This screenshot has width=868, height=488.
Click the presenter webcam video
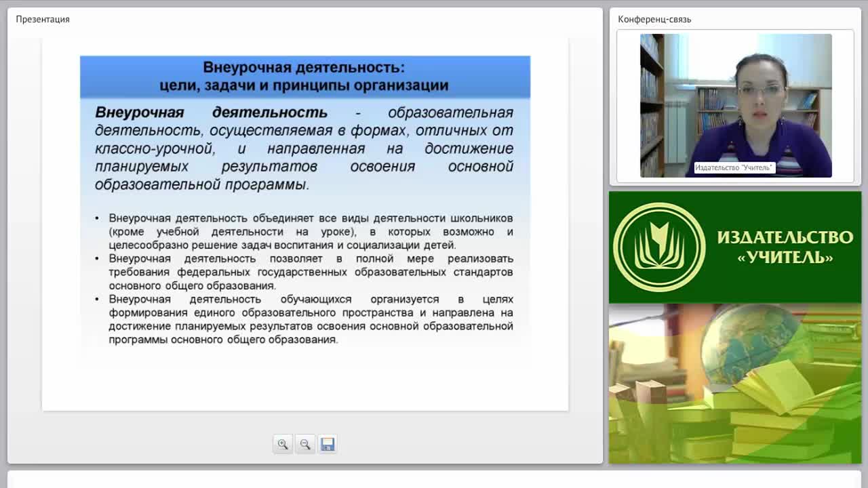click(x=736, y=106)
